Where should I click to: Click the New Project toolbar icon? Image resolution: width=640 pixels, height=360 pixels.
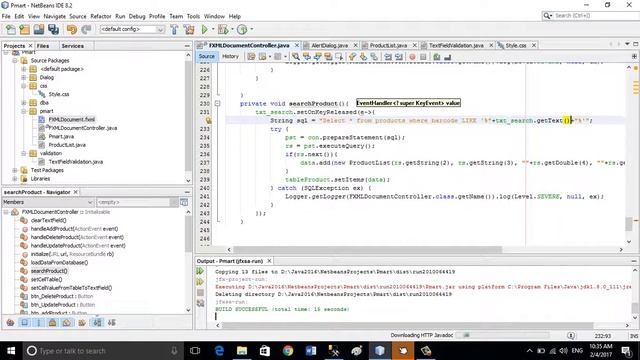[24, 29]
